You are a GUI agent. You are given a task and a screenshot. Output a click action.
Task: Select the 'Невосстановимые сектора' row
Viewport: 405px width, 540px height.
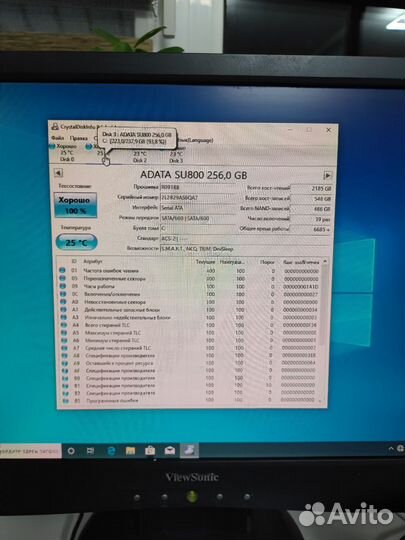point(190,302)
